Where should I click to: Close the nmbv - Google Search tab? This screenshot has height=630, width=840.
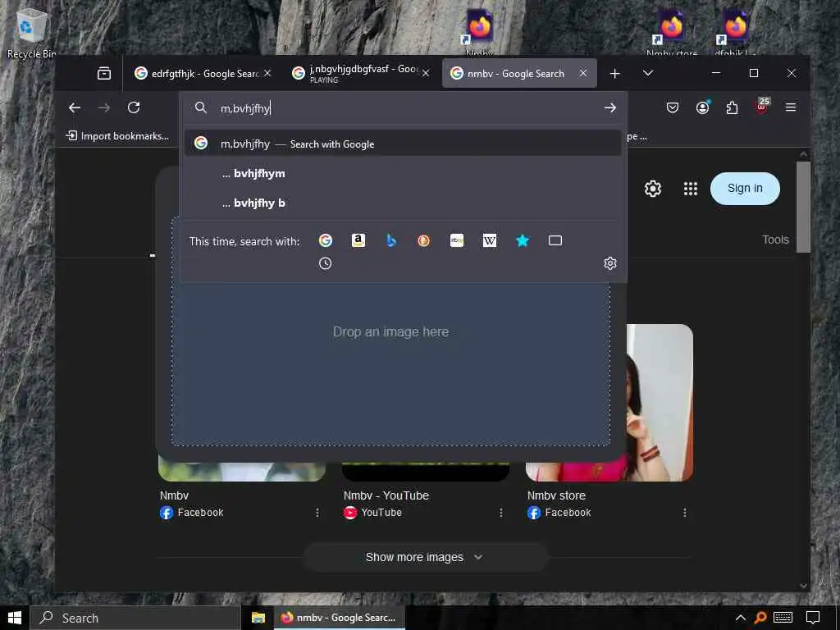(583, 73)
